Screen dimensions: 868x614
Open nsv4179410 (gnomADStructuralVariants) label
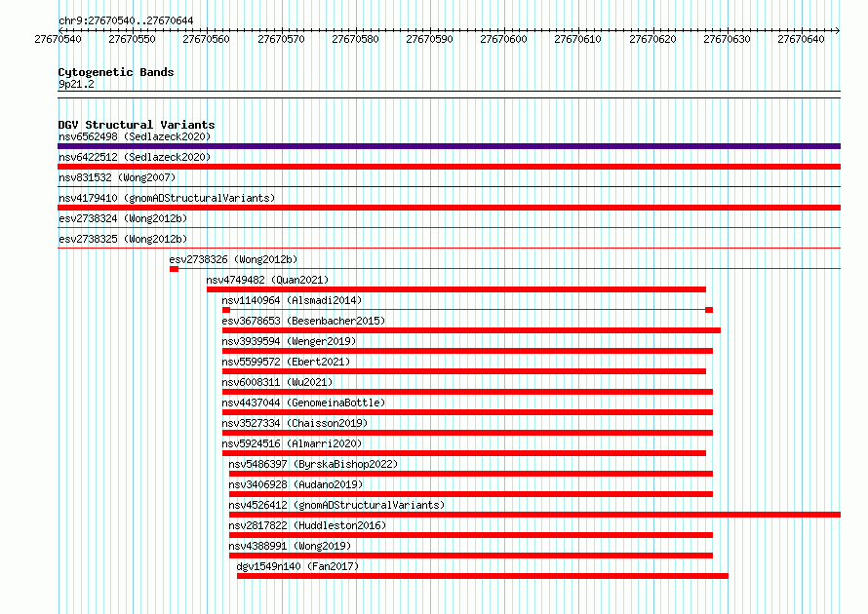[x=167, y=198]
